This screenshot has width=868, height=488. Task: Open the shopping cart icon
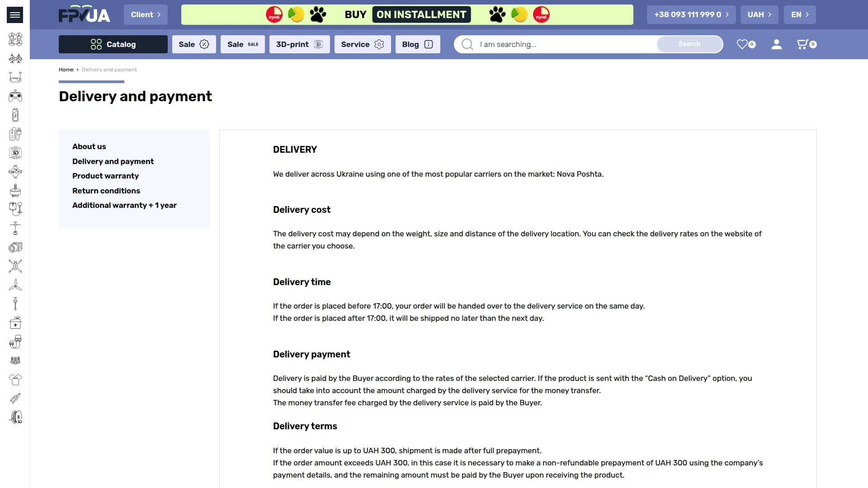(x=807, y=44)
